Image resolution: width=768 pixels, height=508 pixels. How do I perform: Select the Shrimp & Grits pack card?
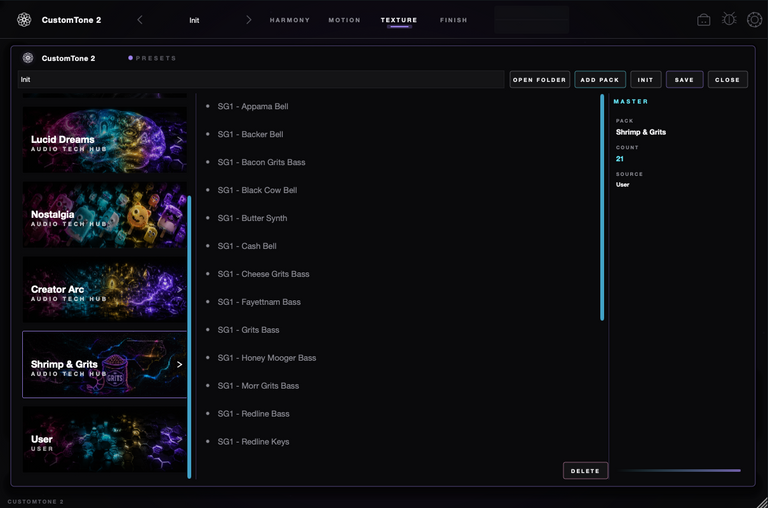click(104, 364)
